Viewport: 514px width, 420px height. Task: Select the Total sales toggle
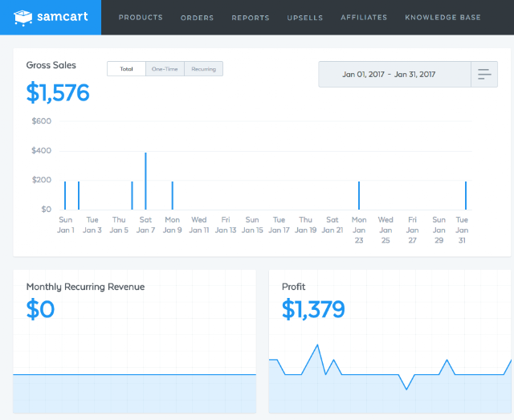(x=126, y=69)
